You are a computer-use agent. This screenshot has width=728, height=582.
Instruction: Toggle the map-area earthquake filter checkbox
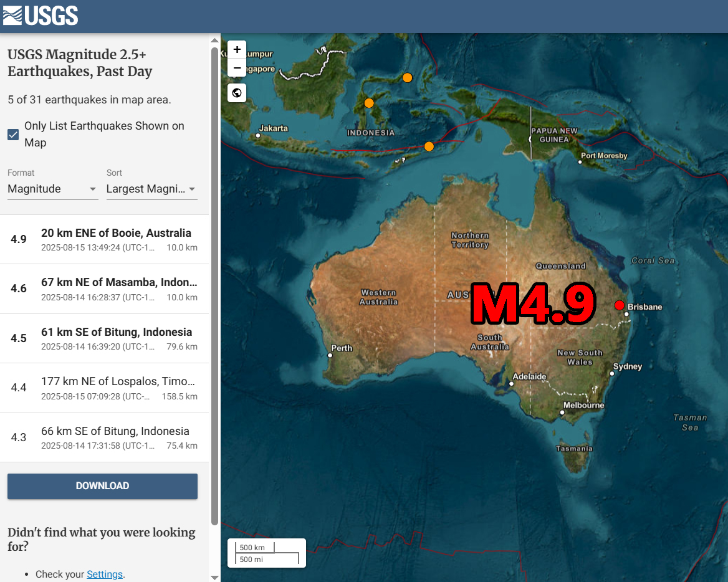point(13,134)
